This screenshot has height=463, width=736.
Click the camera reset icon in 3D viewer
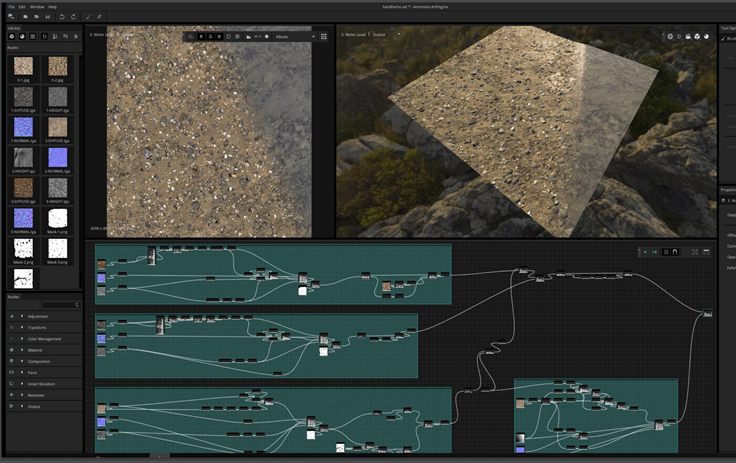tap(670, 37)
